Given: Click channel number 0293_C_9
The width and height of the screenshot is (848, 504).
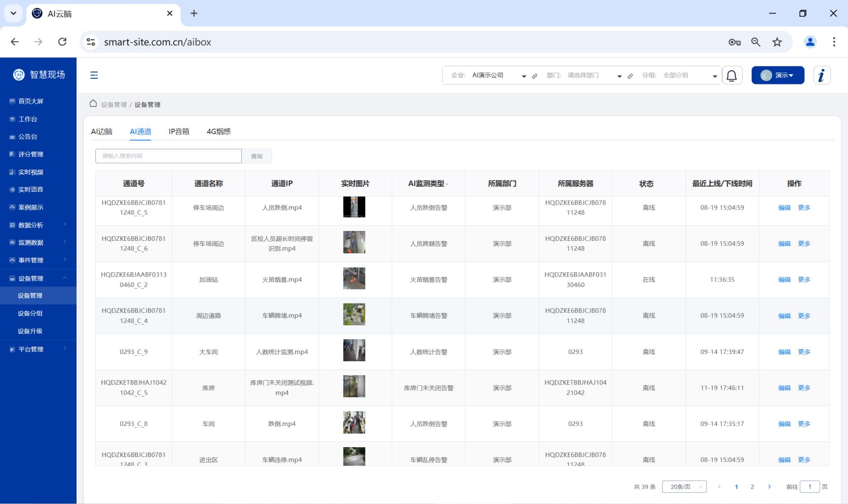Looking at the screenshot, I should tap(133, 352).
